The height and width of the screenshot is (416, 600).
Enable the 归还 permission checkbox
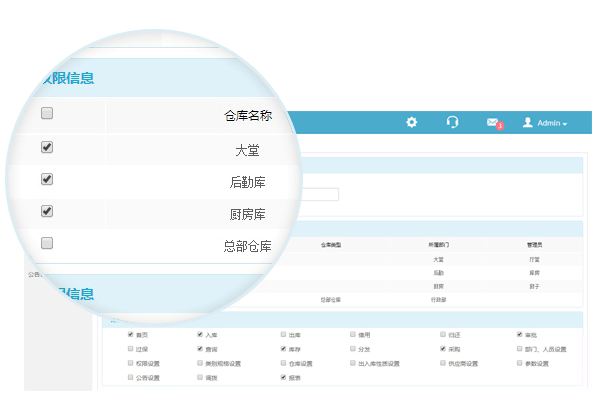coord(443,334)
